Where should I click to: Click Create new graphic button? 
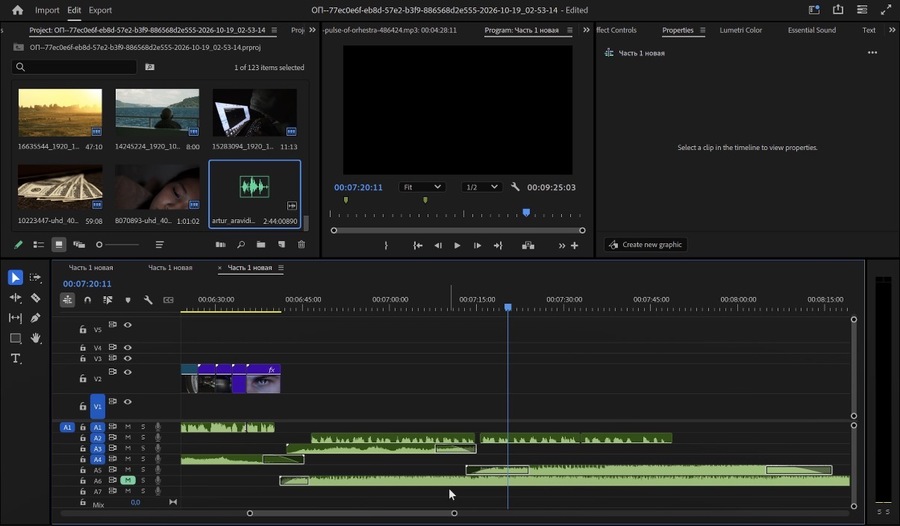click(646, 245)
